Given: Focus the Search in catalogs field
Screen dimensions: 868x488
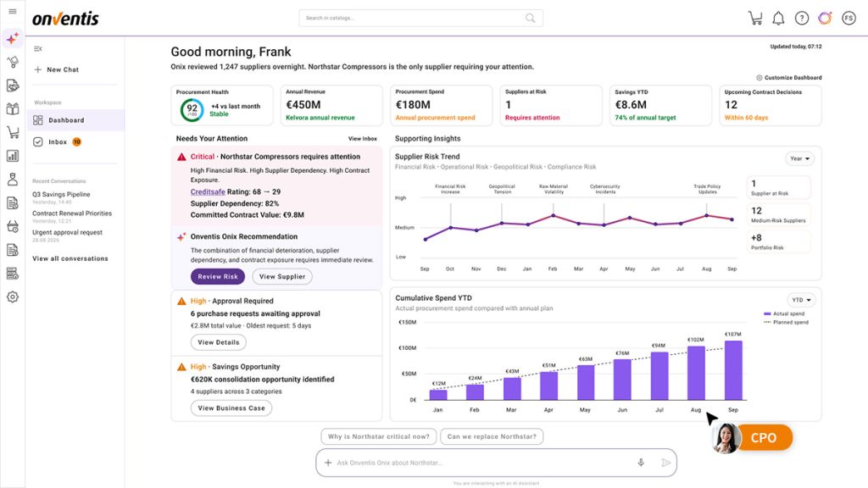Looking at the screenshot, I should click(420, 19).
